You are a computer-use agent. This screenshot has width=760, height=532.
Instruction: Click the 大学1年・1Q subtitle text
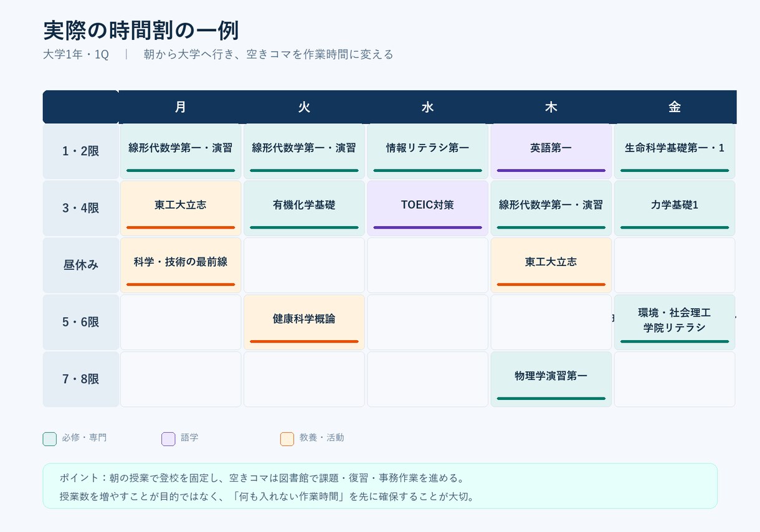76,55
